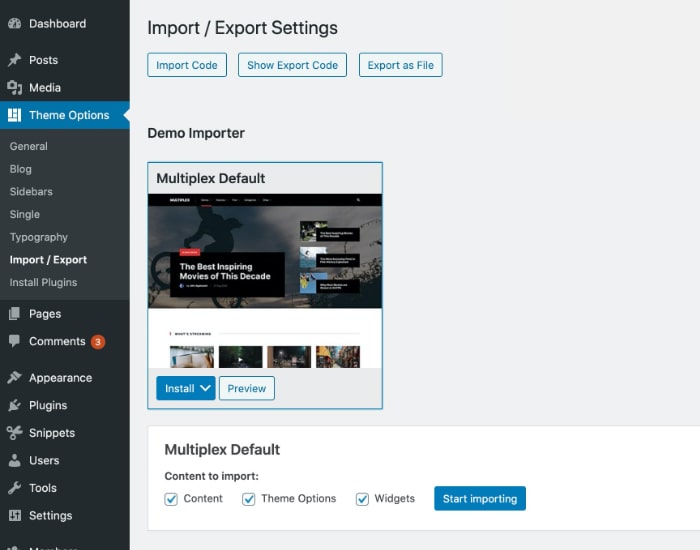Open the Install button dropdown arrow
The width and height of the screenshot is (700, 550).
tap(205, 388)
